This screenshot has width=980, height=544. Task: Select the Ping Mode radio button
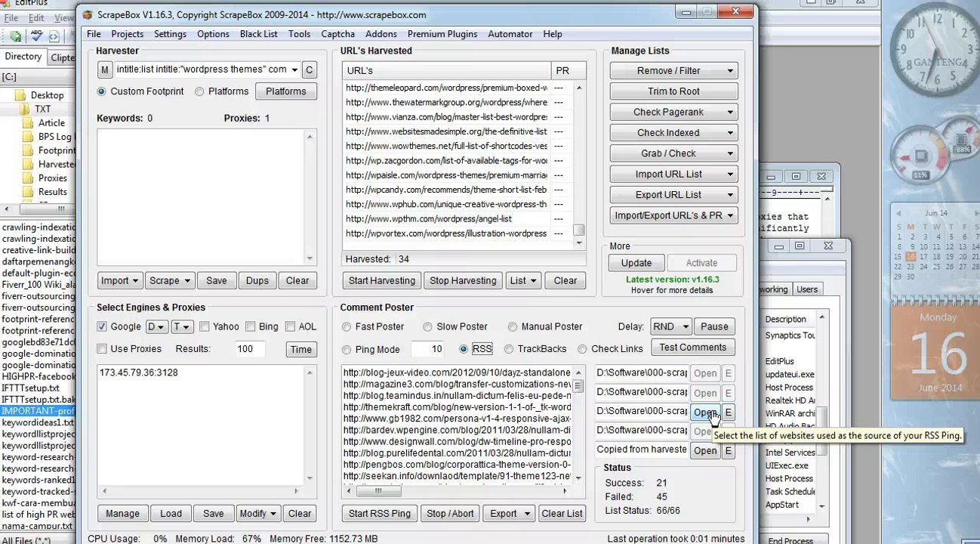(x=347, y=349)
